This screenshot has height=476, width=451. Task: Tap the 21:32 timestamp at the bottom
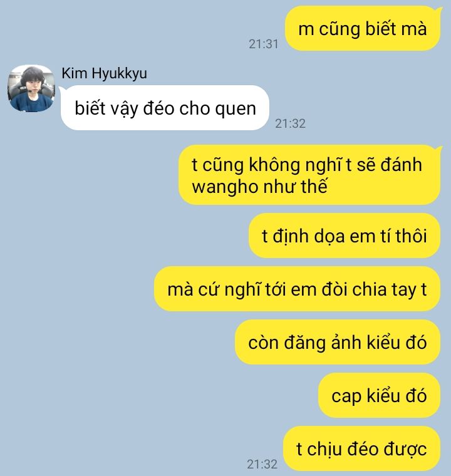pyautogui.click(x=262, y=464)
